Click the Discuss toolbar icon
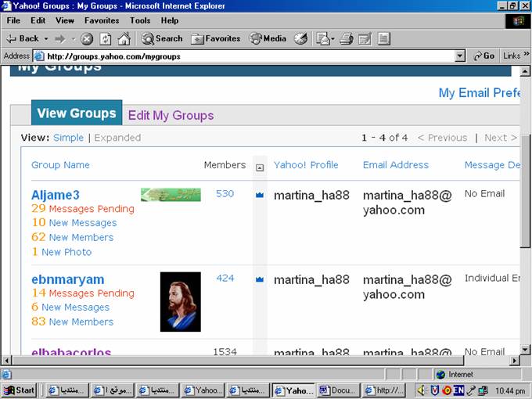The height and width of the screenshot is (399, 532). (383, 38)
